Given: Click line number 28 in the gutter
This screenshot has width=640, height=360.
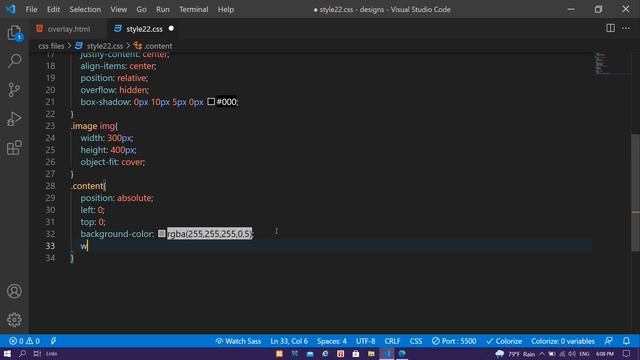Looking at the screenshot, I should click(50, 186).
